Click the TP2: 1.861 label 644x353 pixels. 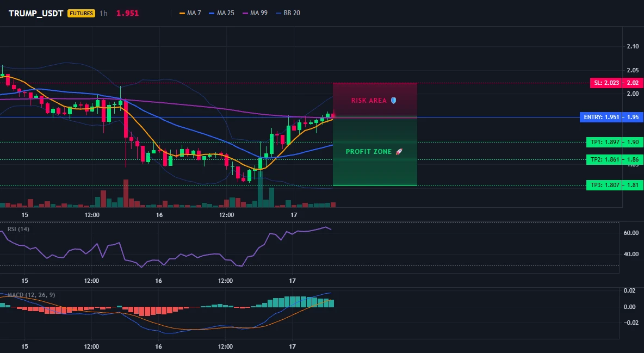(x=604, y=159)
